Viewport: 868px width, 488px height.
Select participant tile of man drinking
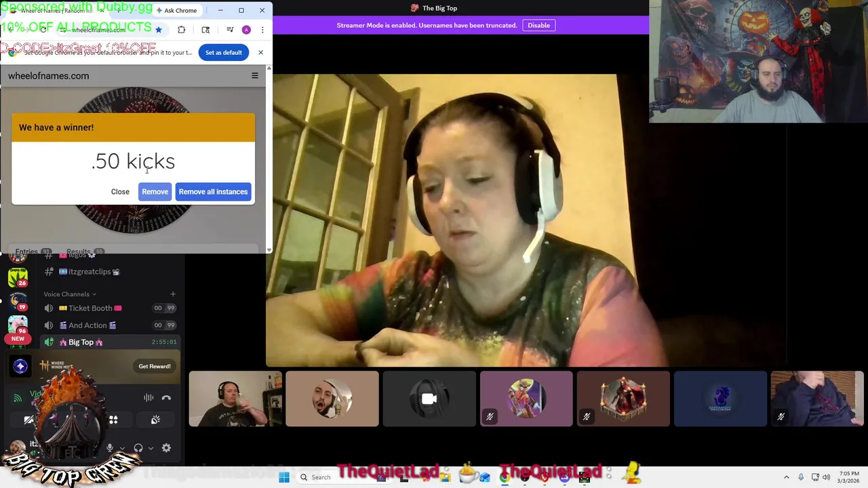[x=235, y=399]
